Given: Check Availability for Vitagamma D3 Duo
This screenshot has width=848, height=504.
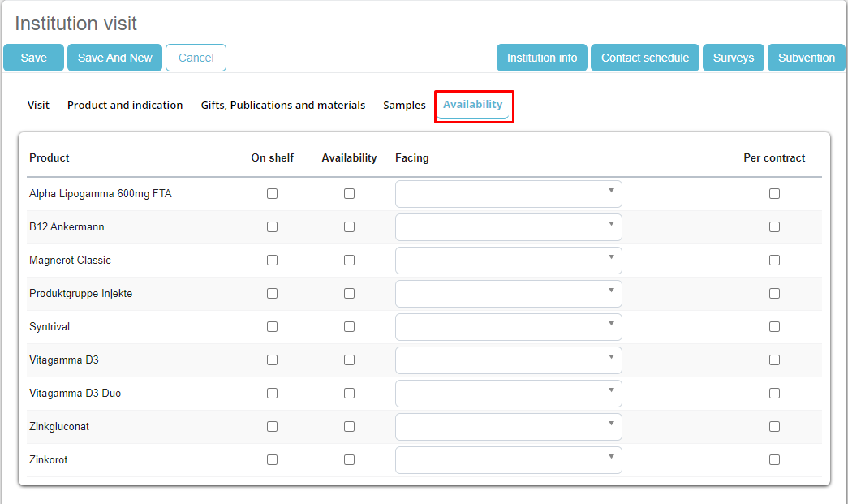Looking at the screenshot, I should pyautogui.click(x=349, y=394).
